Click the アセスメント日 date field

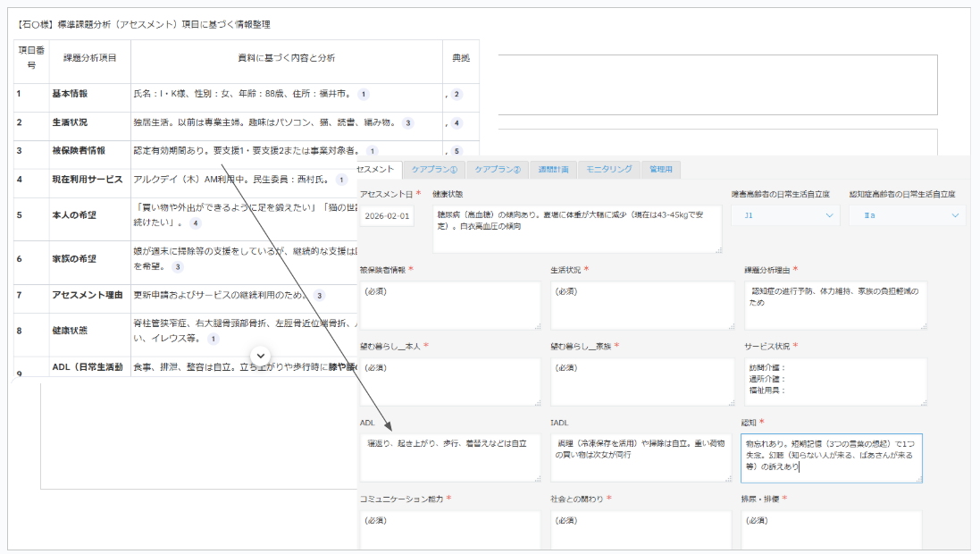[389, 216]
